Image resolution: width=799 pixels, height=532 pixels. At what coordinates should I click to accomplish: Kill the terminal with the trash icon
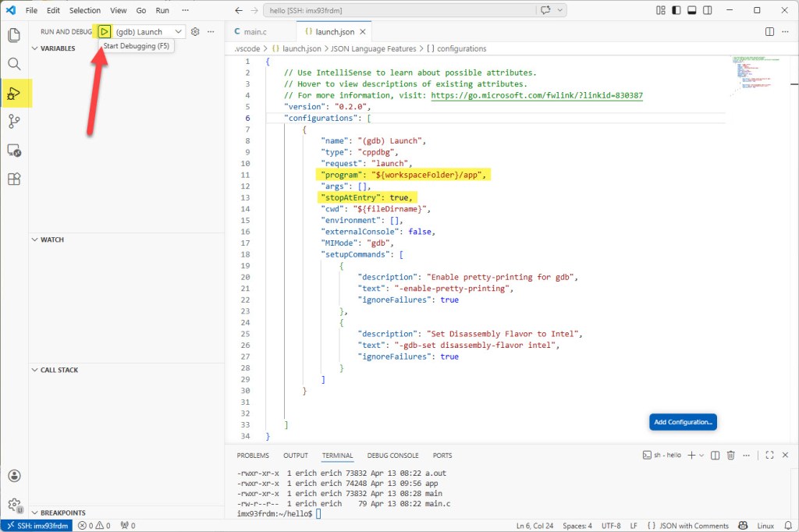730,455
